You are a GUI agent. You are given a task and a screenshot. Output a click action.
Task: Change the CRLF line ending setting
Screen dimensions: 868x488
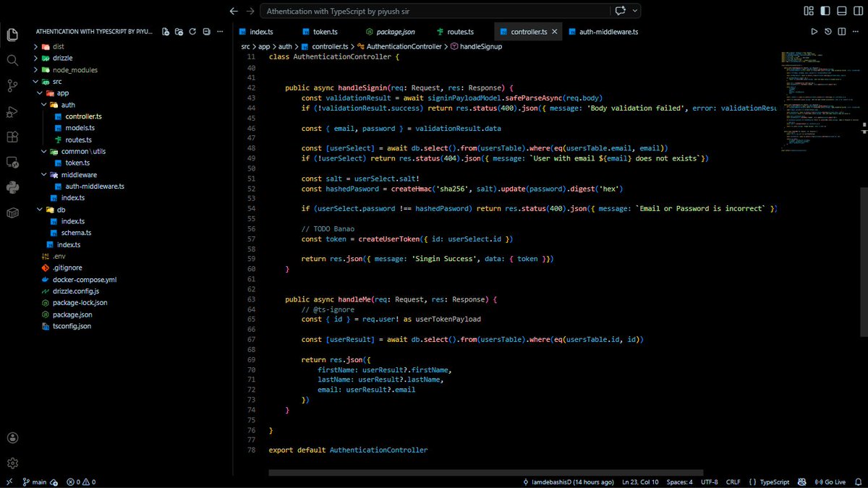click(x=733, y=481)
